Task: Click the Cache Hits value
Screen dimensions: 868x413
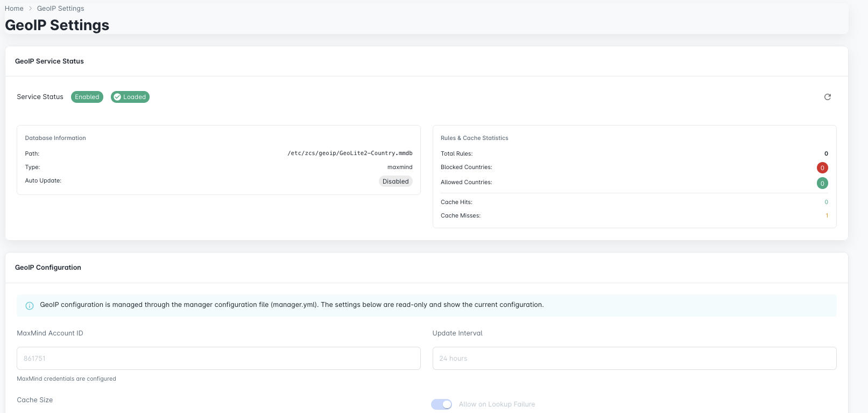Action: (x=826, y=202)
